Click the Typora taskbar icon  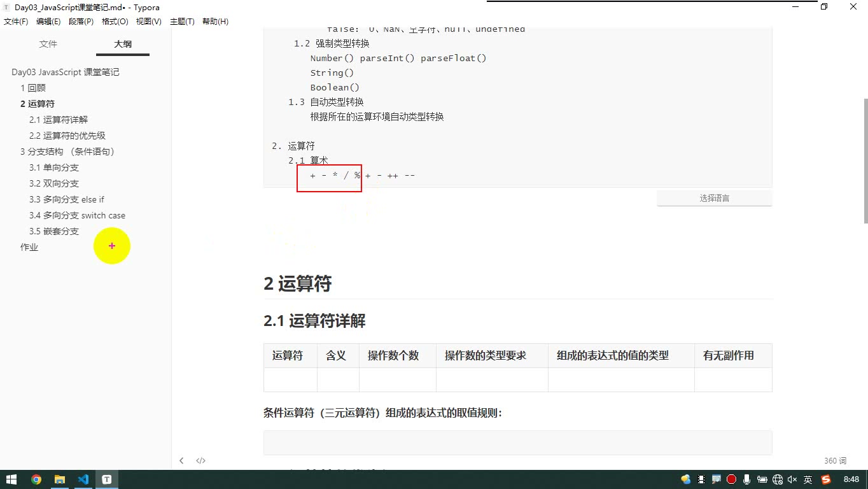point(107,479)
